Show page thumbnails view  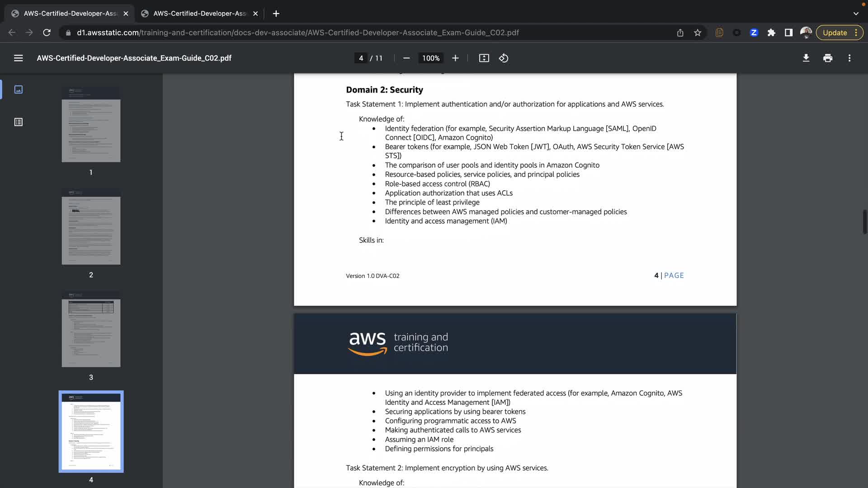coord(19,89)
